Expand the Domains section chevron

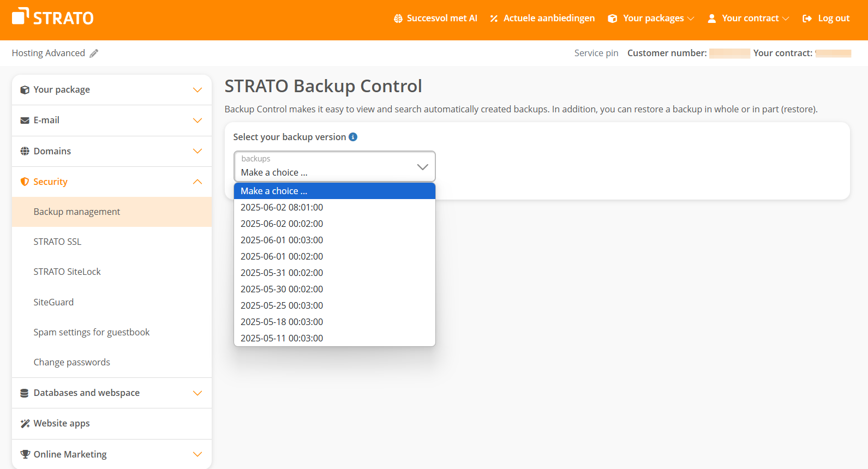pos(197,151)
